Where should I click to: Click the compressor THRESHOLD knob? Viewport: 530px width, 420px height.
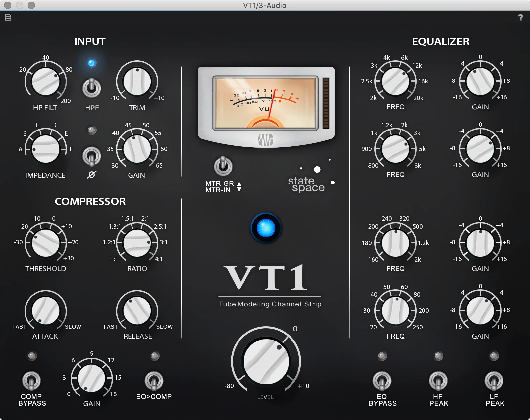[46, 243]
